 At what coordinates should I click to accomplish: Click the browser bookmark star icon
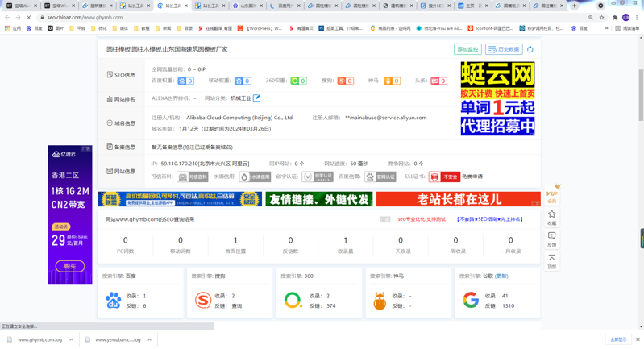coord(601,17)
